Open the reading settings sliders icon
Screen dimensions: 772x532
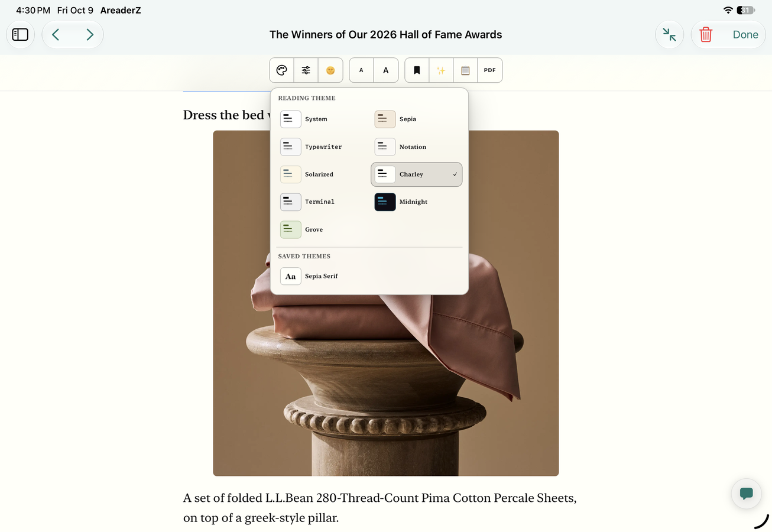click(x=306, y=70)
